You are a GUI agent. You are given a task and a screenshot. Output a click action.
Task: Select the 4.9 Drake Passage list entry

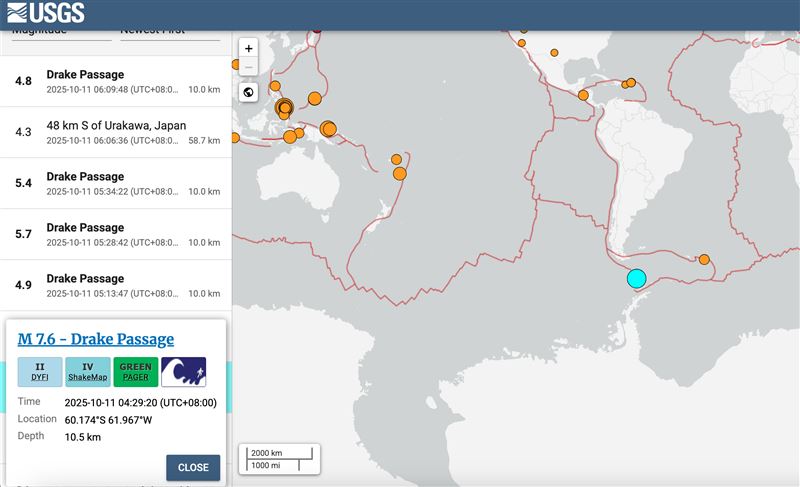pyautogui.click(x=116, y=285)
